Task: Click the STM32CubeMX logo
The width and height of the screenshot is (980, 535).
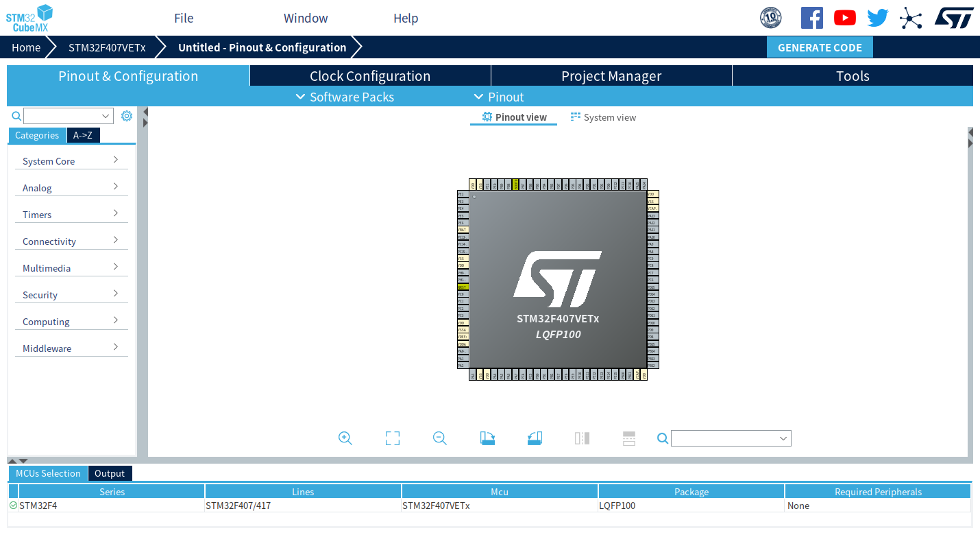Action: 29,17
